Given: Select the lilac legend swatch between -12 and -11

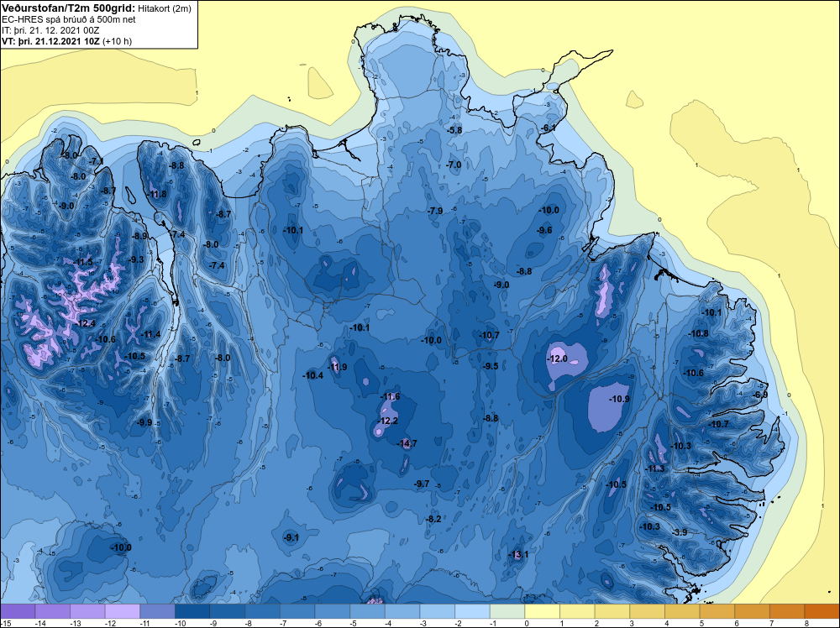Looking at the screenshot, I should pos(122,611).
